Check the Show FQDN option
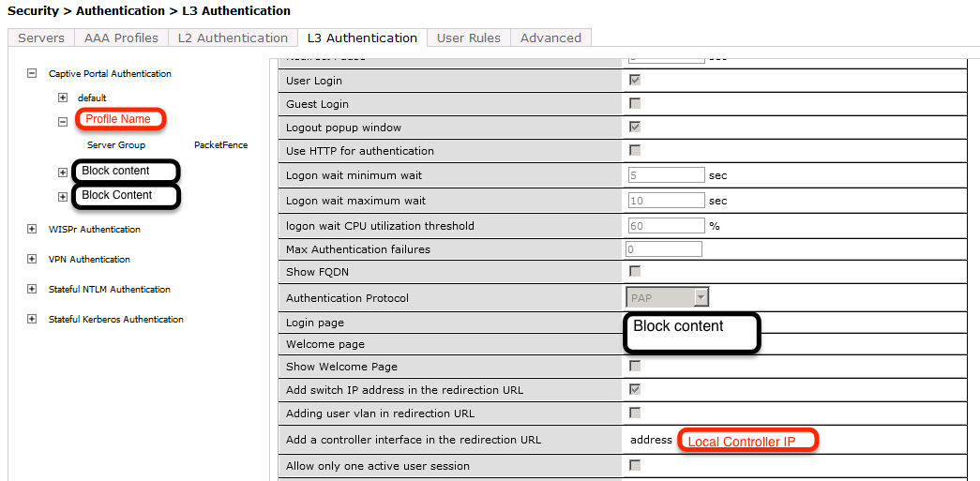 [635, 271]
